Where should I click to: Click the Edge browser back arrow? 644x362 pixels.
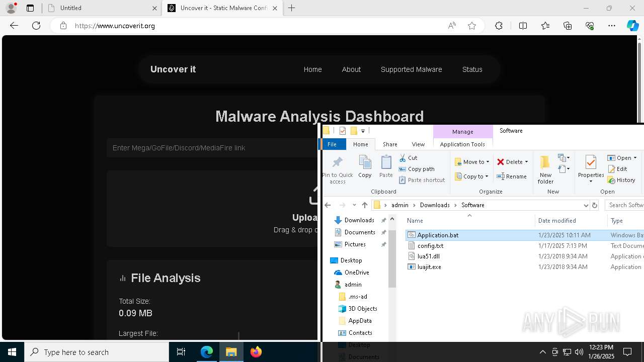14,26
